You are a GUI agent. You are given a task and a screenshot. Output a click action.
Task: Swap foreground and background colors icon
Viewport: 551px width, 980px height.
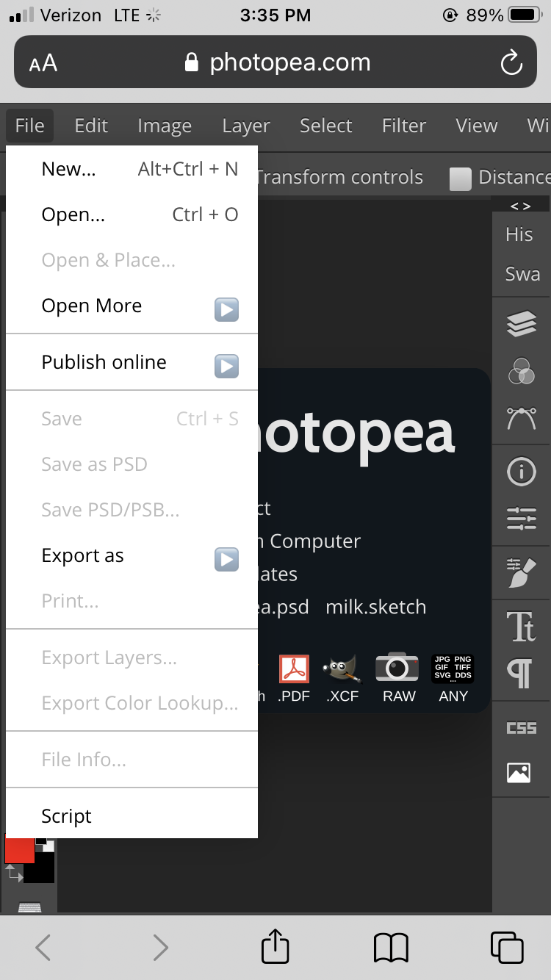coord(13,873)
